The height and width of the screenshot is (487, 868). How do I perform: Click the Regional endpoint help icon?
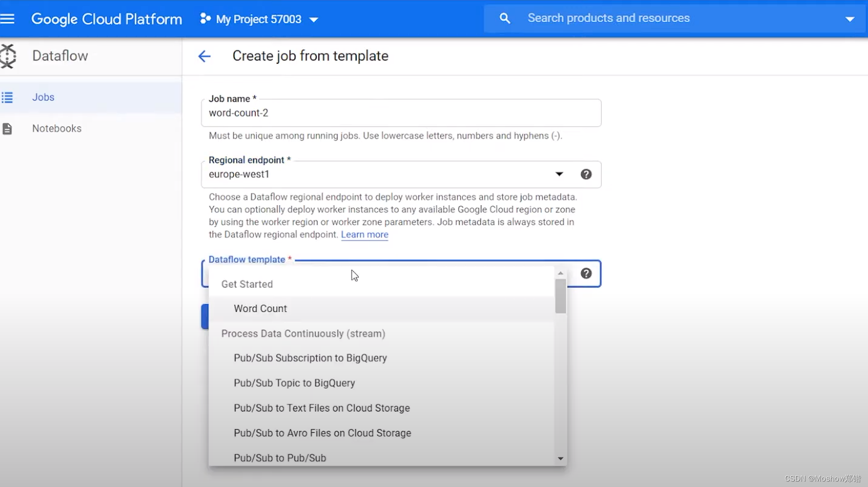tap(586, 174)
